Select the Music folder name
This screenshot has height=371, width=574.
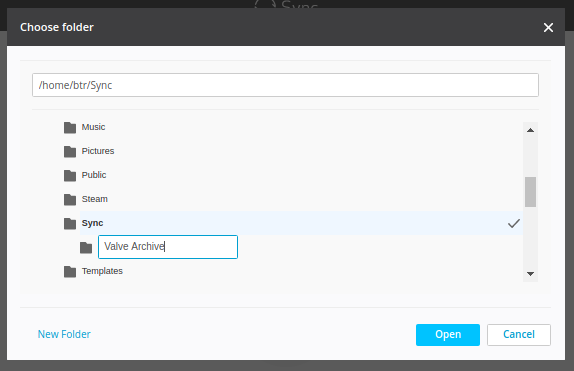click(x=93, y=127)
